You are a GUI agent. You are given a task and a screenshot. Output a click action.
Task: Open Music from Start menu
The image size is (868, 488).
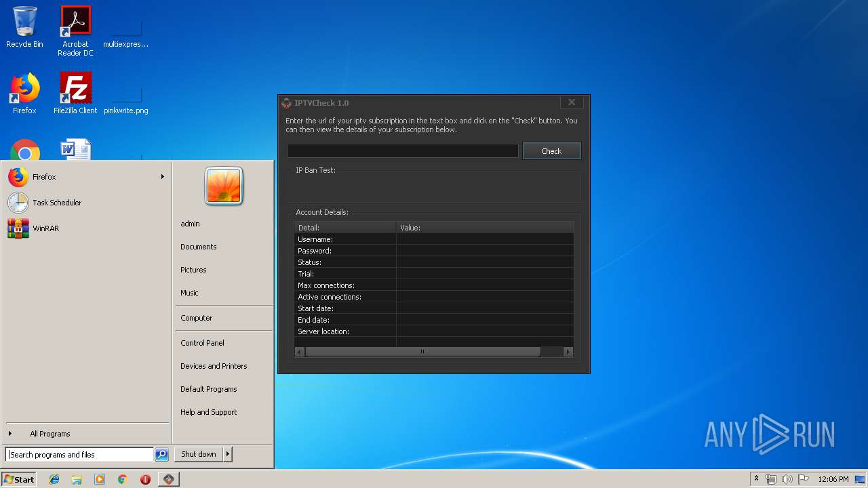coord(189,293)
